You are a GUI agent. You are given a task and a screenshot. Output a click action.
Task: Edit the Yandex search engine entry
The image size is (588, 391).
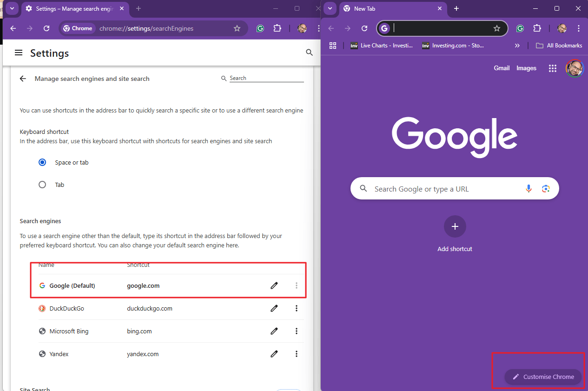[x=274, y=354]
